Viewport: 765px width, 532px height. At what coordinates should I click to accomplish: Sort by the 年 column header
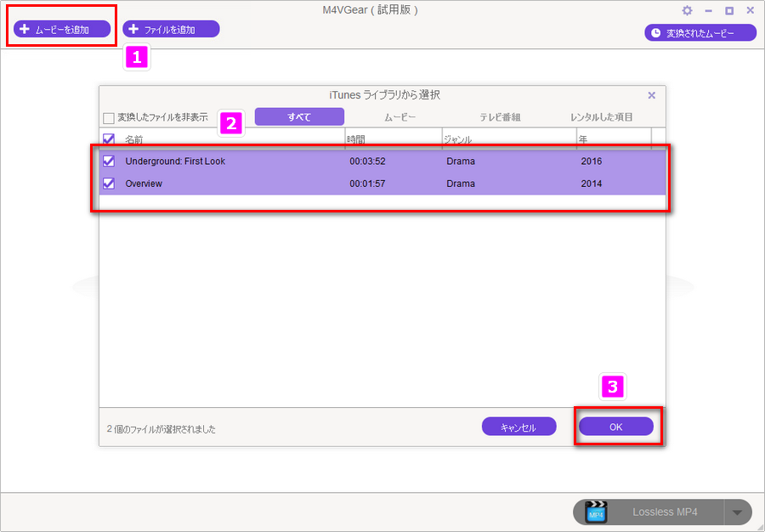(583, 139)
